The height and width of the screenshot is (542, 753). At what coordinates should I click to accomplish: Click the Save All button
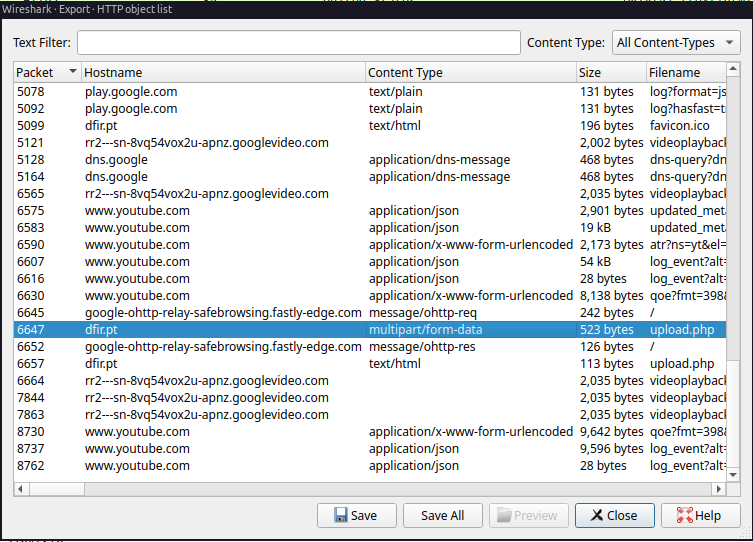[442, 516]
